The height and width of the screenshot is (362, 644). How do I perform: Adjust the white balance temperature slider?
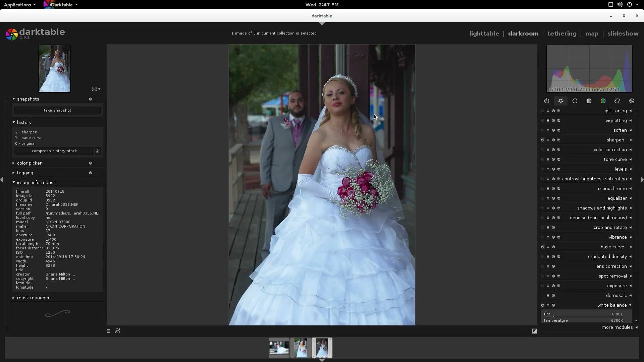pos(586,321)
